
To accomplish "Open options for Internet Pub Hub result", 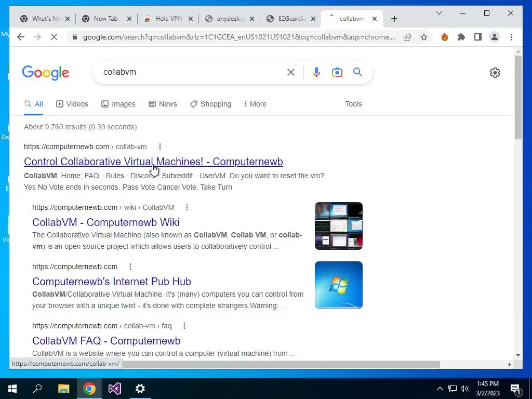I will 130,267.
